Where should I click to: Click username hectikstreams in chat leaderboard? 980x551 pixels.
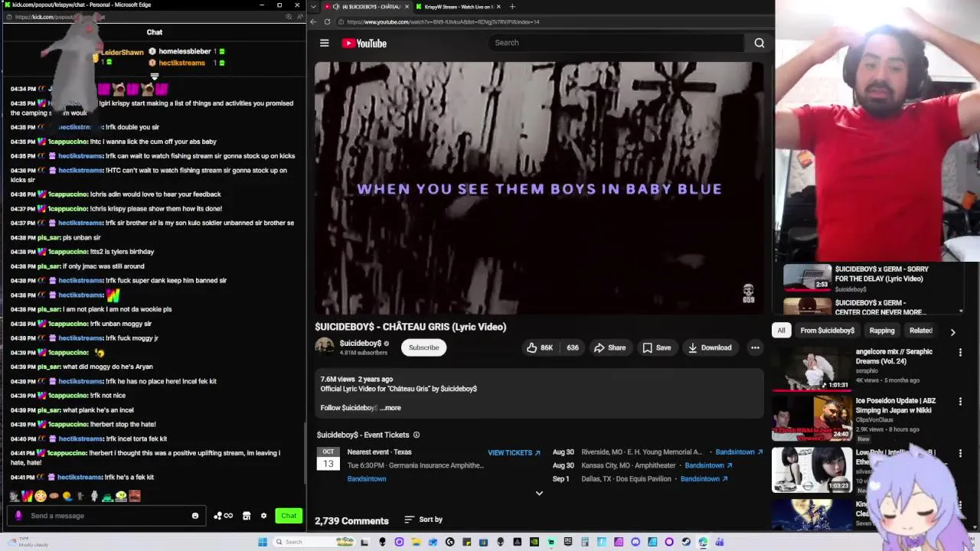[x=181, y=63]
